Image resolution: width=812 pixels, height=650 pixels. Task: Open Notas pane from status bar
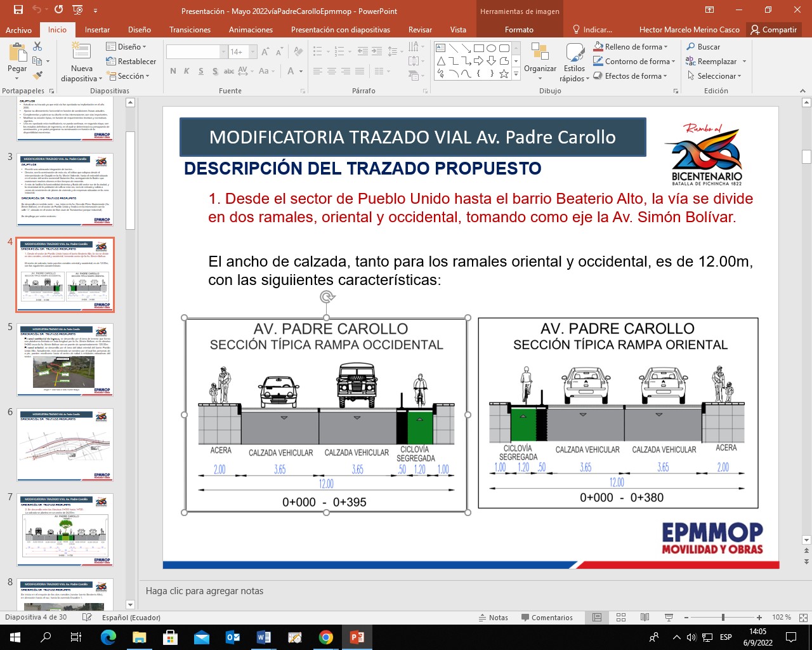pyautogui.click(x=492, y=618)
